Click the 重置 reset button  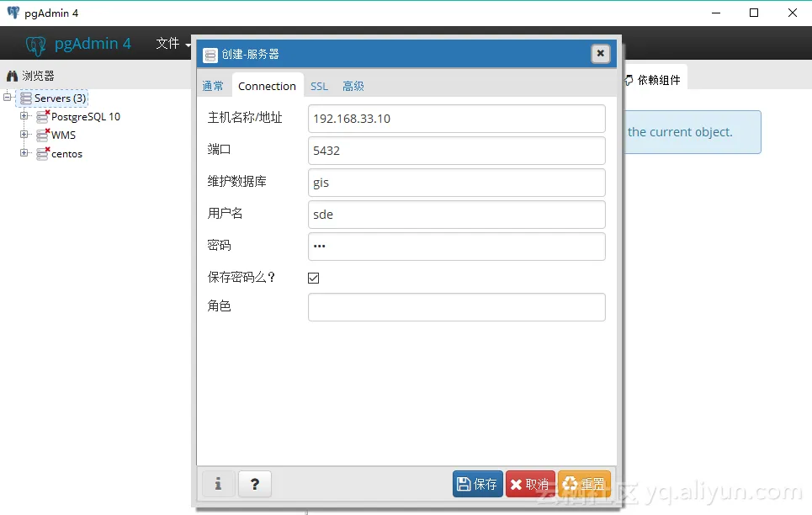pyautogui.click(x=584, y=484)
